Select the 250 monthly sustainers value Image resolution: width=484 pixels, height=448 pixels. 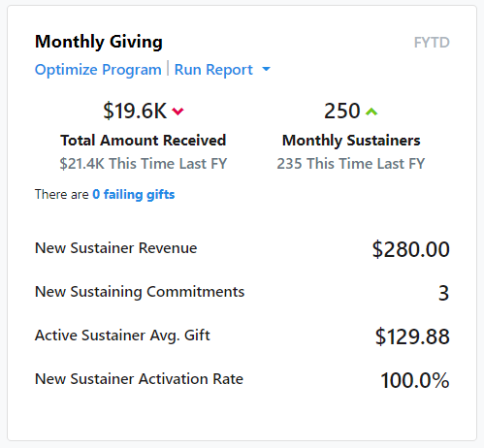[x=342, y=111]
